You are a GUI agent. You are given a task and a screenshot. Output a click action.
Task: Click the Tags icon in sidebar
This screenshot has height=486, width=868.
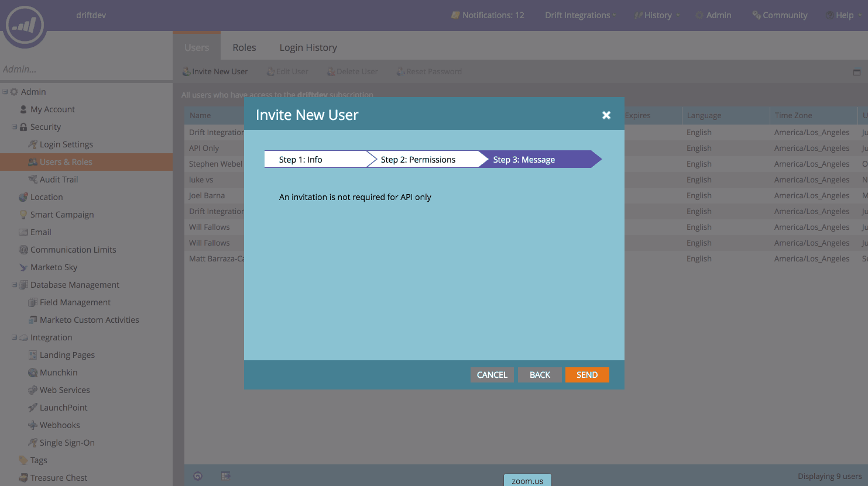pyautogui.click(x=23, y=460)
